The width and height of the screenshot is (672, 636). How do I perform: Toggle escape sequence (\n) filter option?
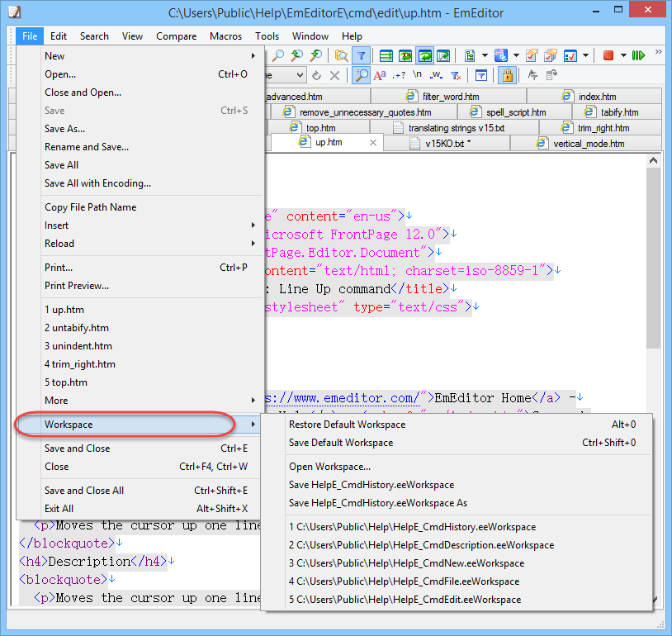click(418, 75)
